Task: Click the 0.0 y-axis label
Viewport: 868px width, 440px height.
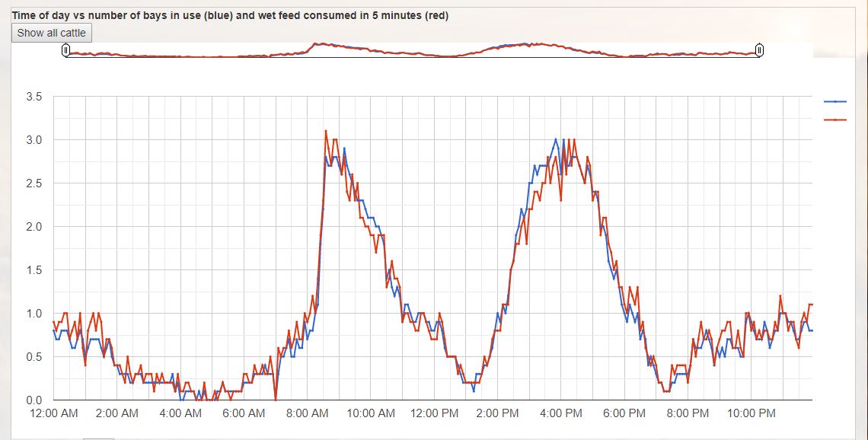Action: coord(34,400)
